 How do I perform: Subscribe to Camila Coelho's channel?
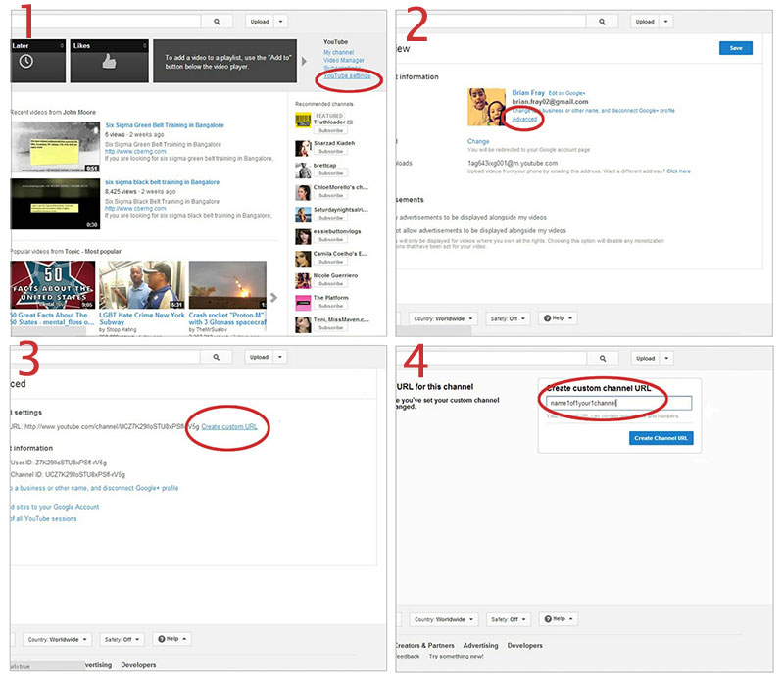click(x=330, y=262)
